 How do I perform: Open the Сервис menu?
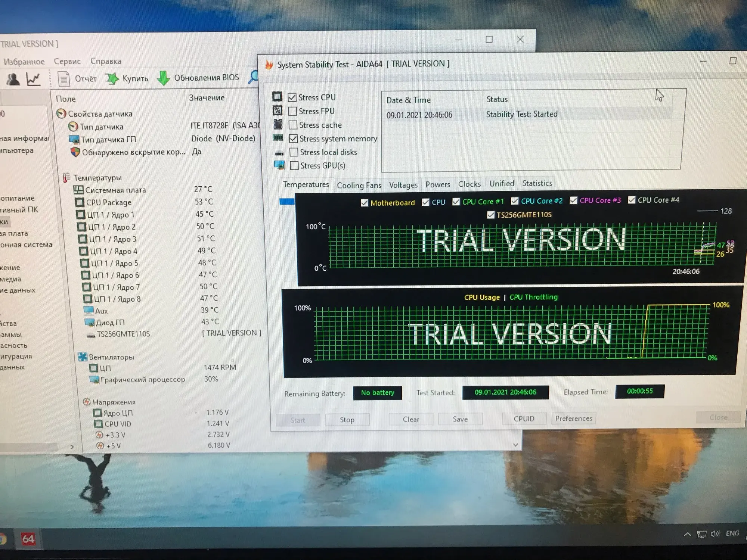pos(67,61)
